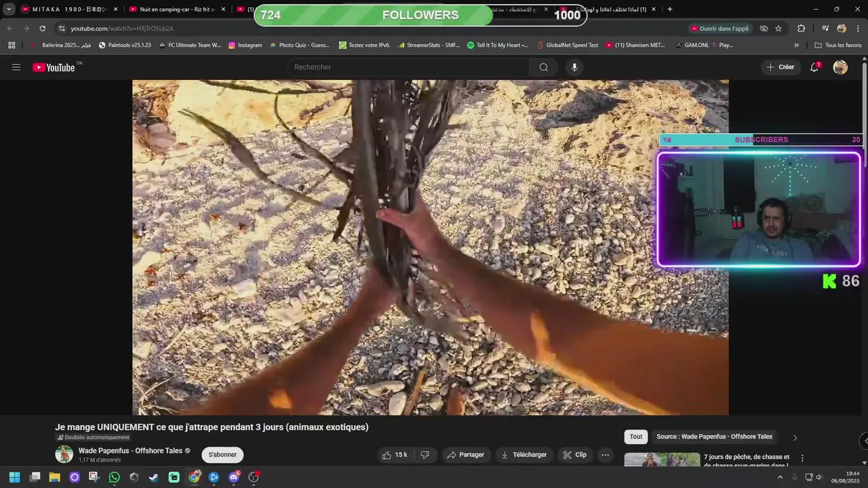Screen dimensions: 868x488
Task: Click the Rechercher search field
Action: pyautogui.click(x=408, y=67)
